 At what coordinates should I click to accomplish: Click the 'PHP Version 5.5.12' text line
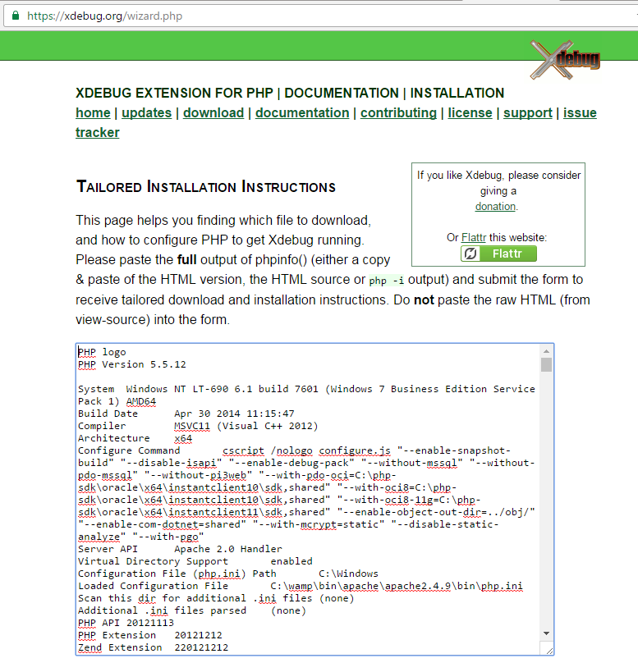tap(132, 364)
